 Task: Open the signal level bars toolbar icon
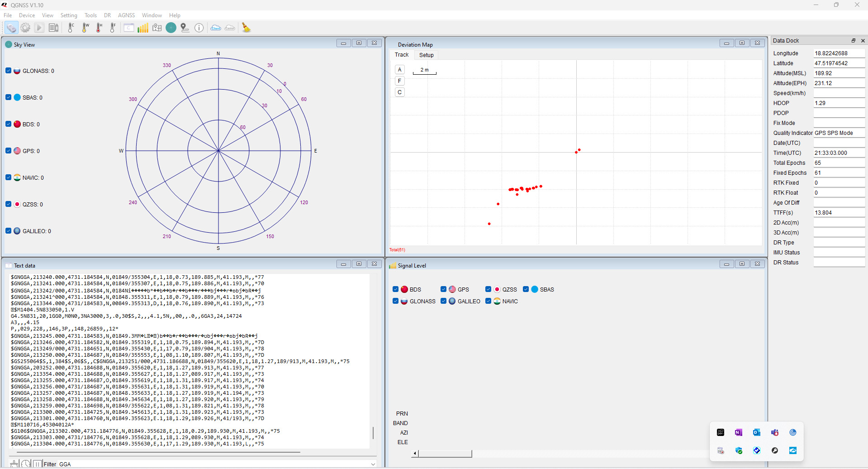click(143, 28)
